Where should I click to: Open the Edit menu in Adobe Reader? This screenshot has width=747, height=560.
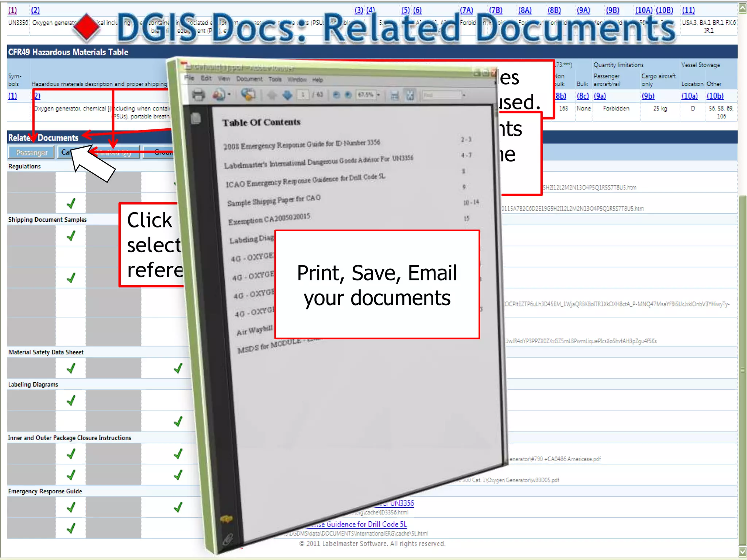tap(206, 78)
